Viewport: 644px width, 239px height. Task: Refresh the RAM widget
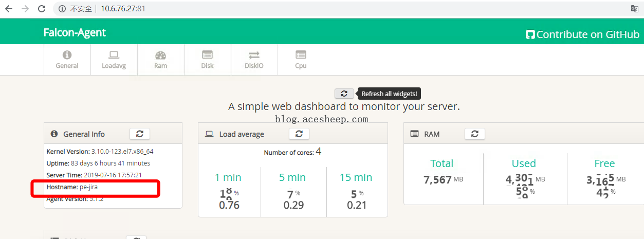[474, 134]
